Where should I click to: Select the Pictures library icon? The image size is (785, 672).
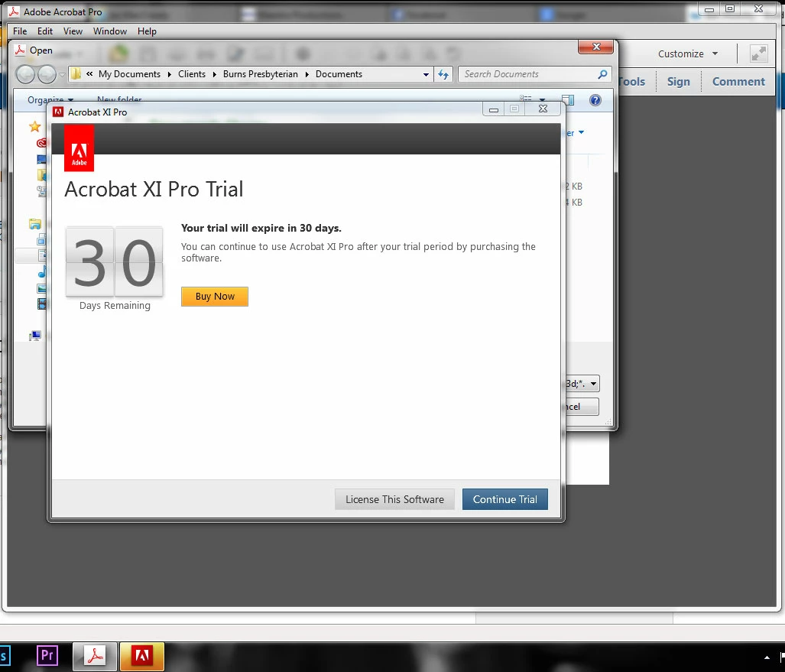[42, 288]
